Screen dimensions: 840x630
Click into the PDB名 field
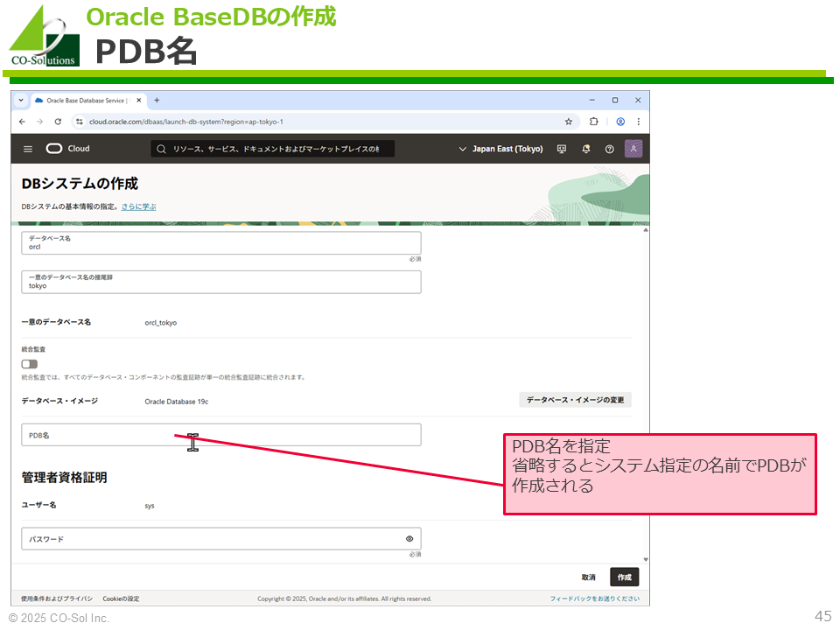tap(221, 435)
